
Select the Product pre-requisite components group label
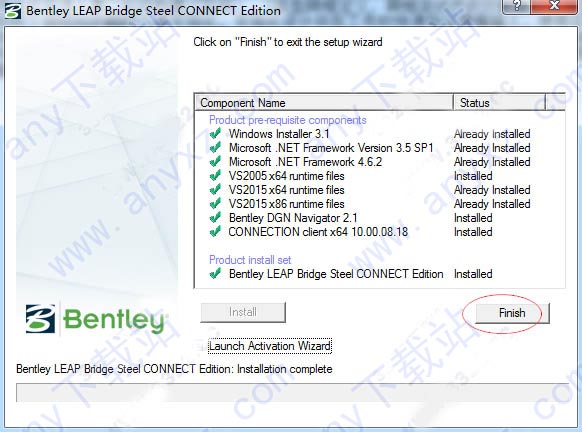288,120
